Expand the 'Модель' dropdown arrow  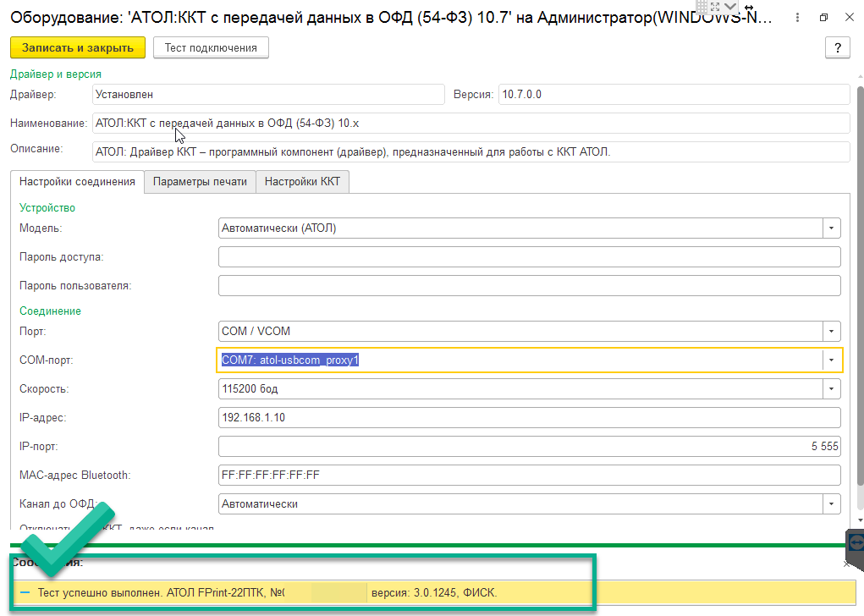(x=832, y=228)
